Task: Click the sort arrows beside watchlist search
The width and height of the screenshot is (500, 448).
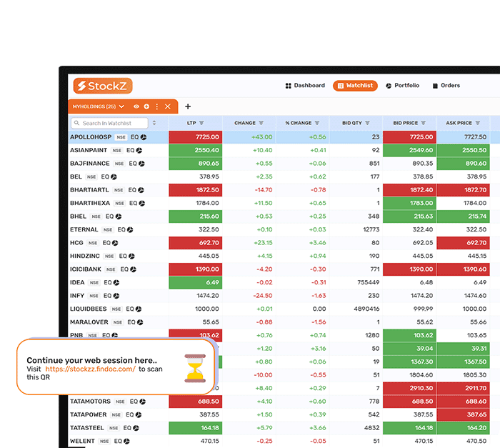Action: coord(154,123)
